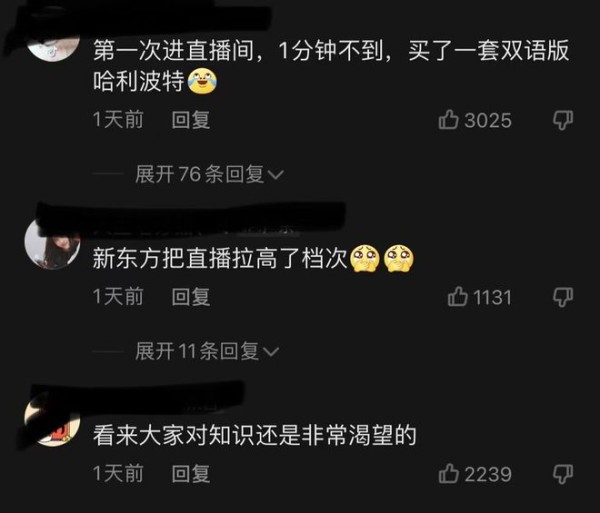Expand the 76 replies thread
Screen dimensions: 600x513
(x=209, y=174)
